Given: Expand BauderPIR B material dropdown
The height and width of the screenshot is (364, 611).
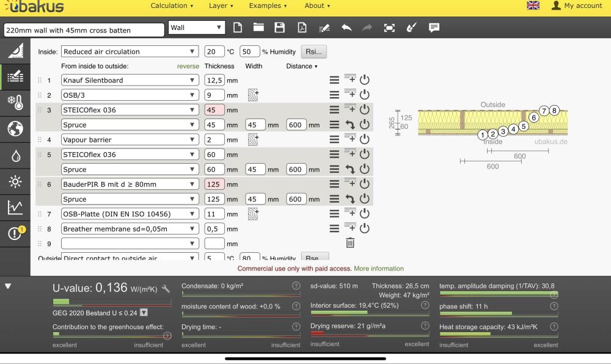Looking at the screenshot, I should tap(130, 184).
